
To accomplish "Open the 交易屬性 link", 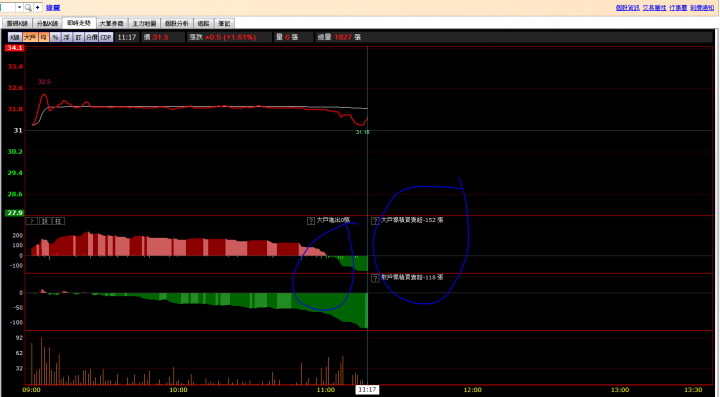I will click(654, 8).
